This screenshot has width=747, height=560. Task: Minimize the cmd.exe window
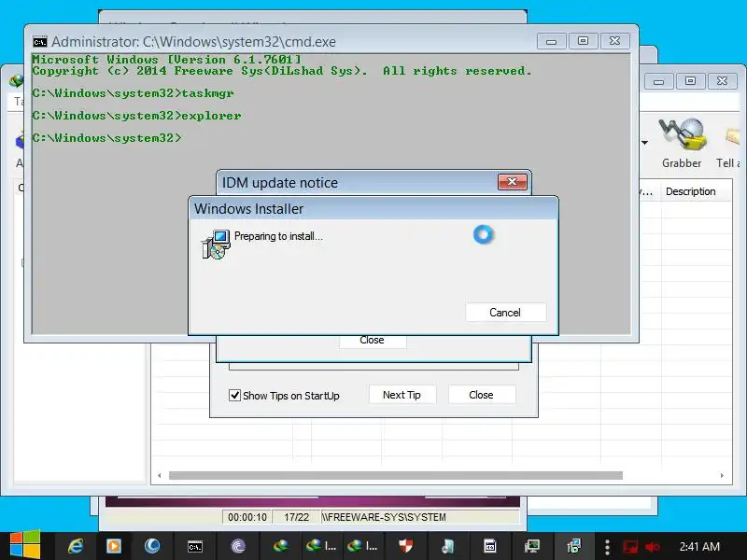click(551, 41)
